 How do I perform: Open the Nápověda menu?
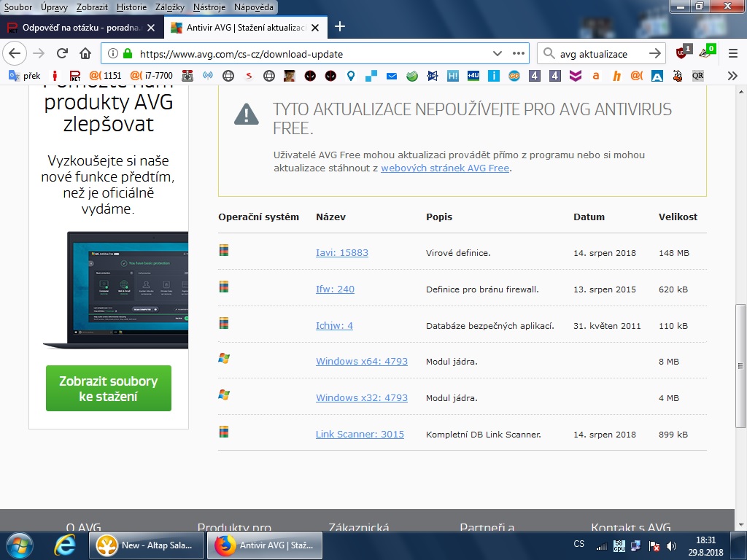253,7
